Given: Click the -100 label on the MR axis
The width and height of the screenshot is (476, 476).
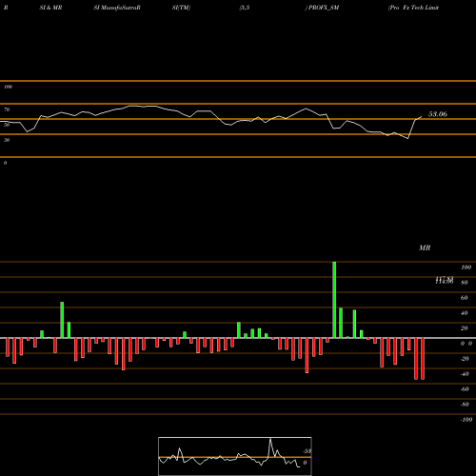Looking at the screenshot, I should (x=466, y=420).
